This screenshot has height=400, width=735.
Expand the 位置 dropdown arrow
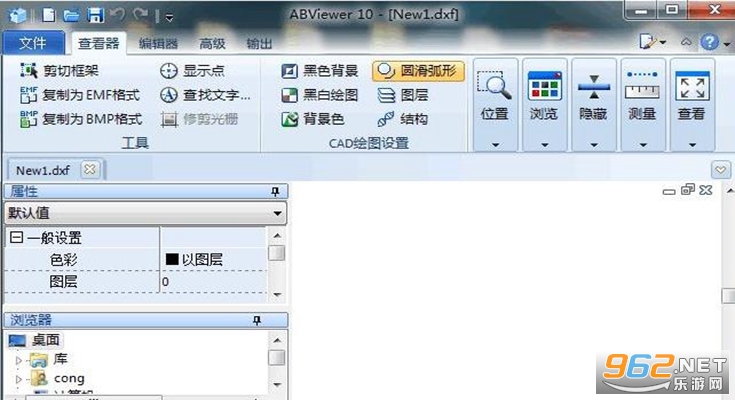click(x=495, y=145)
